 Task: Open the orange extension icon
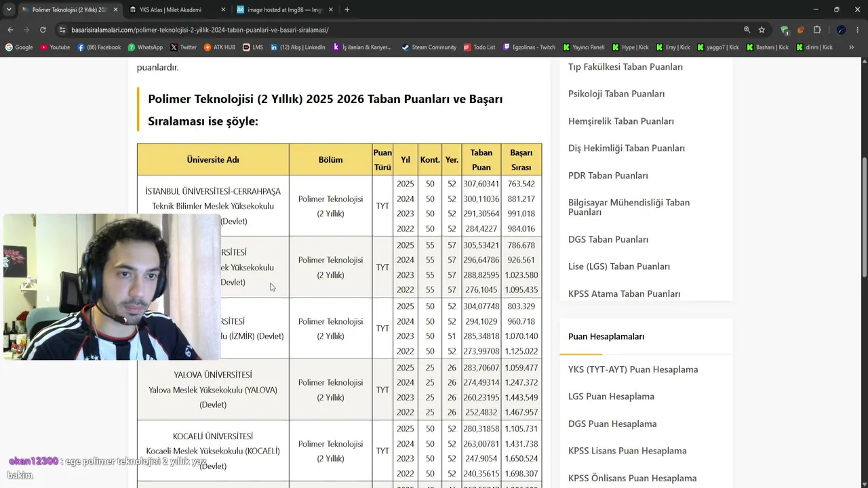point(801,30)
